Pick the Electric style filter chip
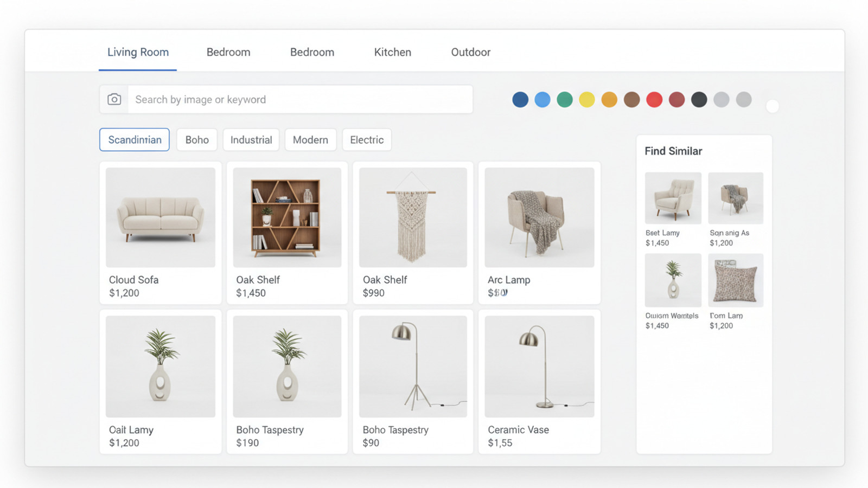Viewport: 868px width, 488px height. pyautogui.click(x=367, y=140)
